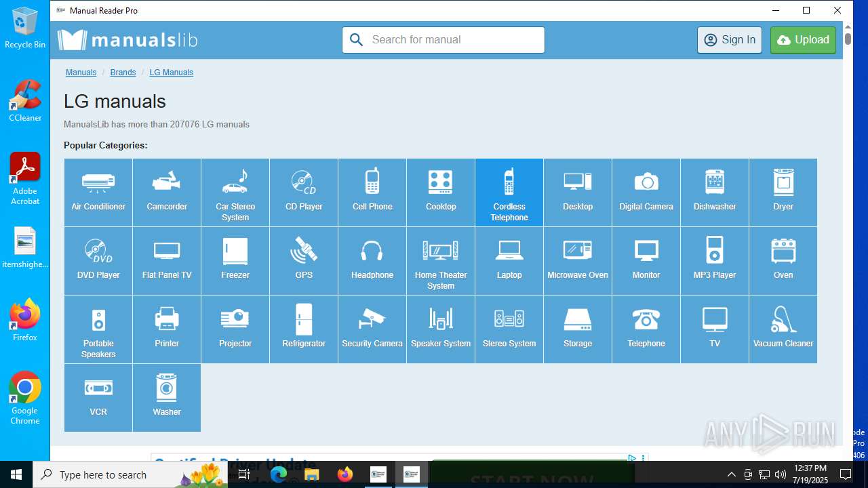The height and width of the screenshot is (488, 868).
Task: Open the Headphone category
Action: (x=372, y=261)
